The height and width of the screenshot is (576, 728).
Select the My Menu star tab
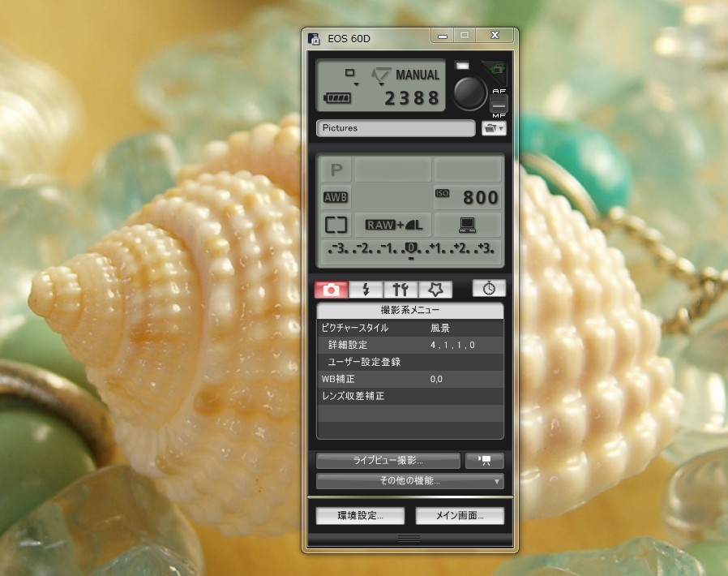point(435,290)
